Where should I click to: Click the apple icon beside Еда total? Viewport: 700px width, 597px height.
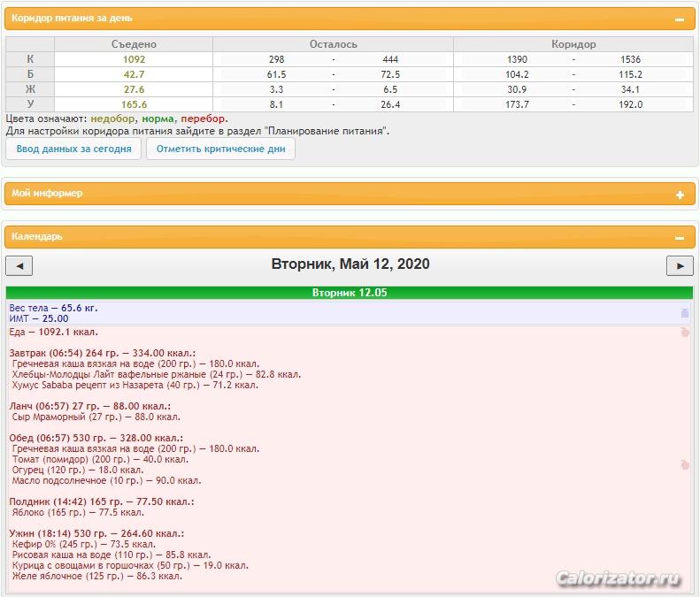[x=684, y=332]
